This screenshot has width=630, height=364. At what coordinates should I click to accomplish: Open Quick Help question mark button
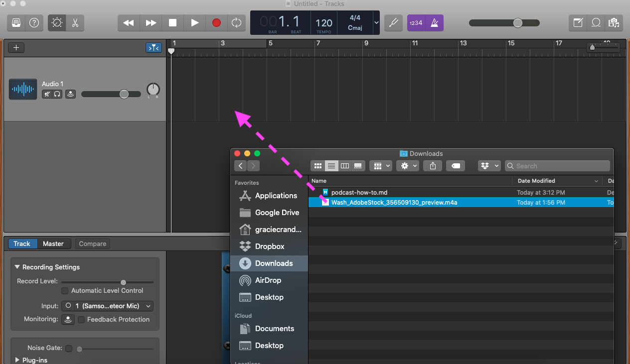(x=34, y=22)
